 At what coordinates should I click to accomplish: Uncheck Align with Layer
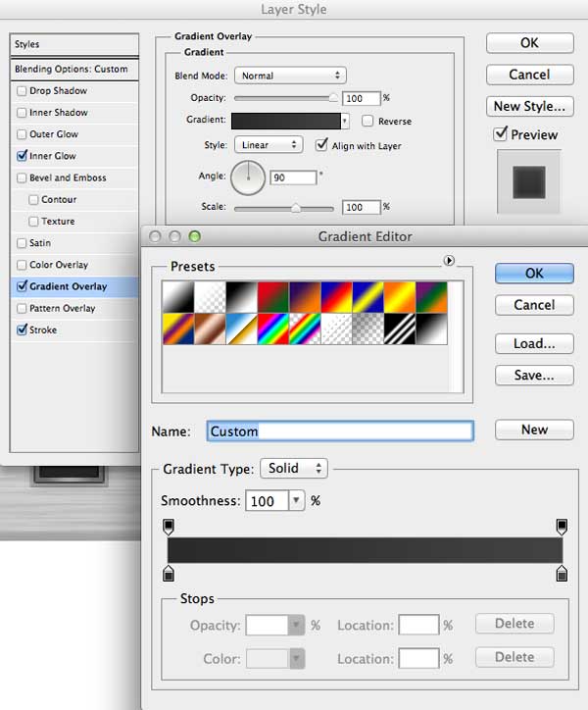click(321, 145)
